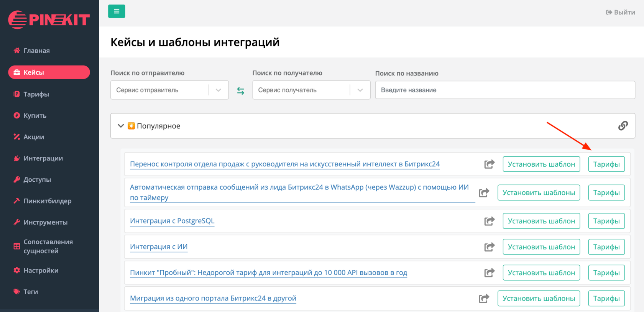The width and height of the screenshot is (644, 312).
Task: Click the share icon for Интеграция с ИИ
Action: (x=489, y=247)
